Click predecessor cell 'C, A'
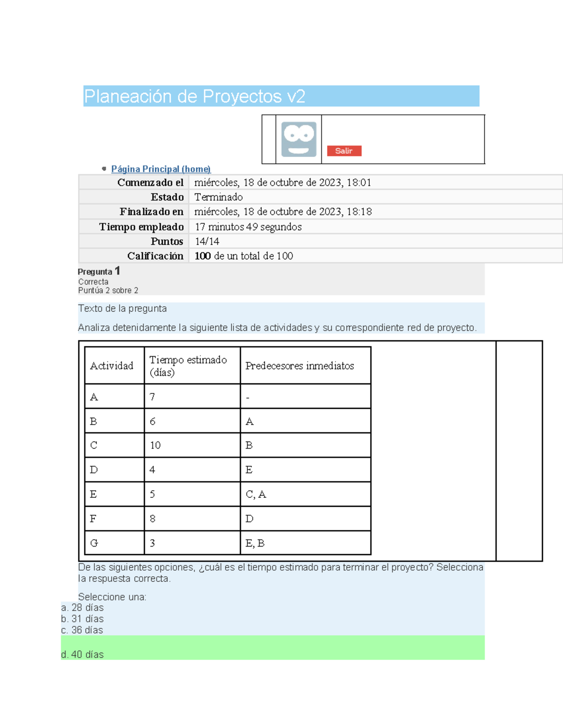 point(305,494)
